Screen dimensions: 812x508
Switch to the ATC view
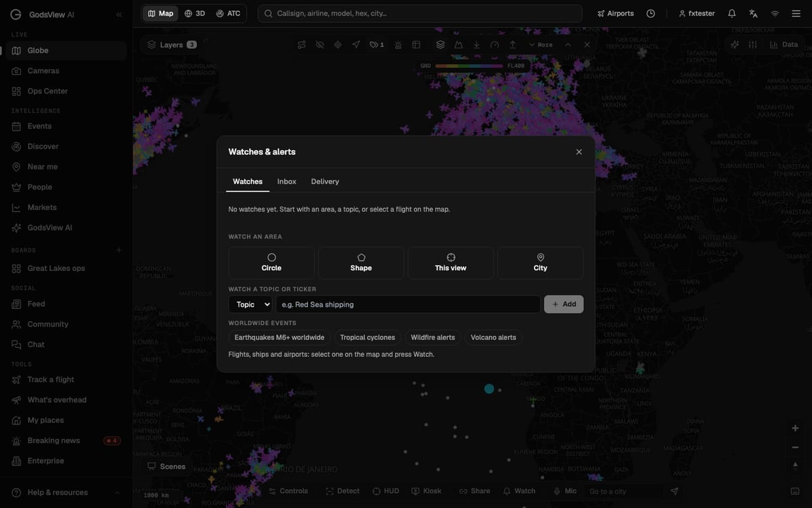[228, 14]
